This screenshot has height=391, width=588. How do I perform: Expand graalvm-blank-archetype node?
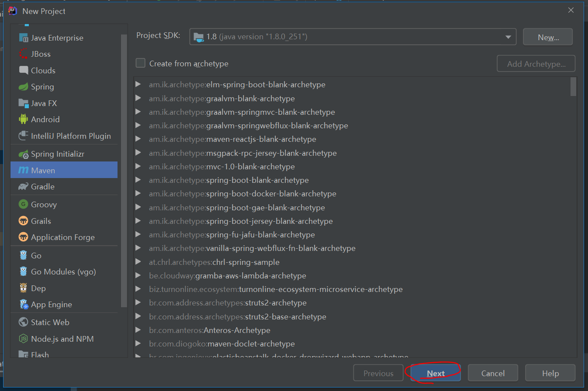[x=138, y=98]
